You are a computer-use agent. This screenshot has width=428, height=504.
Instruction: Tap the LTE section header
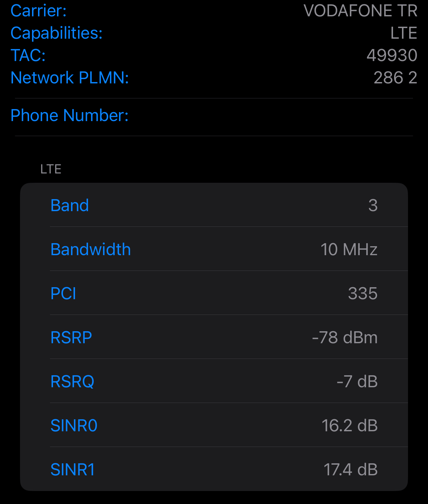click(x=51, y=169)
